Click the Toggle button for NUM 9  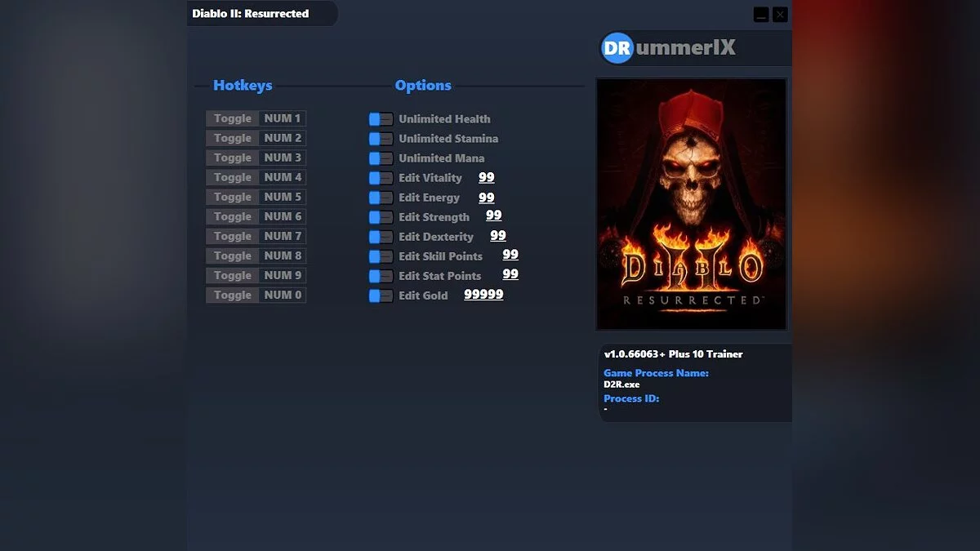point(233,275)
